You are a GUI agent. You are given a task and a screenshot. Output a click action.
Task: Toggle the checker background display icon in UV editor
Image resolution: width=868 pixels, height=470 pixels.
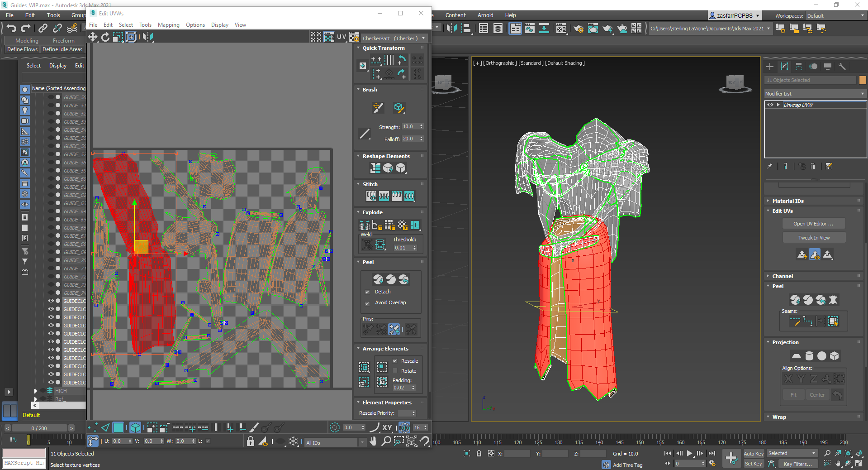329,37
